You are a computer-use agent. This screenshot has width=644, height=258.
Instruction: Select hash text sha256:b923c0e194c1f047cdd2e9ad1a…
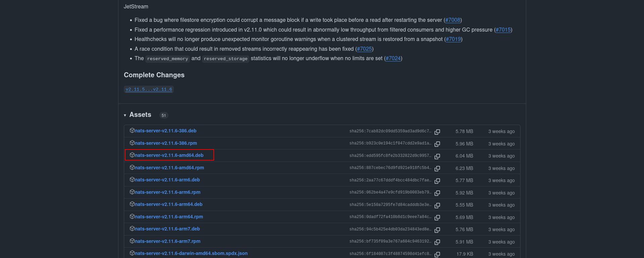tap(390, 143)
